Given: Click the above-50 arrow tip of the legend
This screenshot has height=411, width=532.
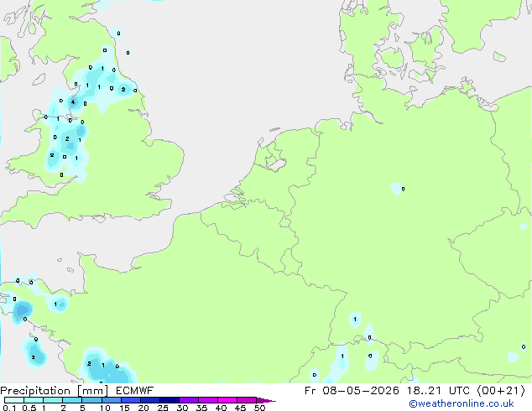Looking at the screenshot, I should (266, 400).
